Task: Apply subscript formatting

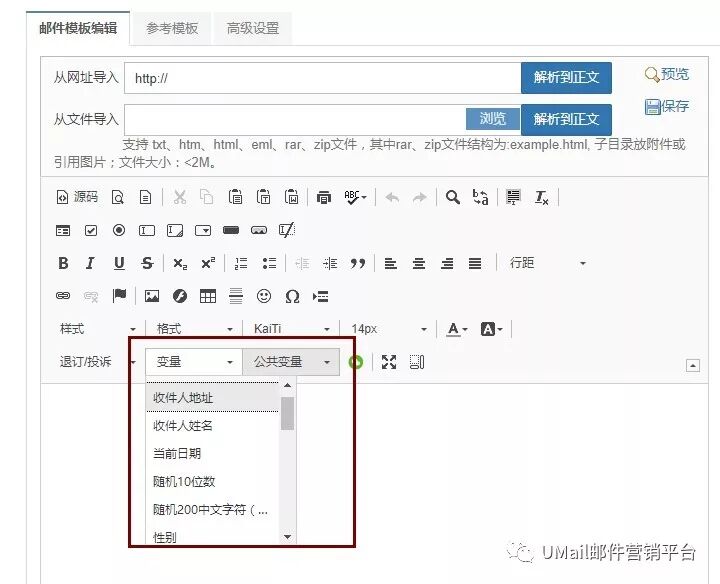Action: click(180, 263)
